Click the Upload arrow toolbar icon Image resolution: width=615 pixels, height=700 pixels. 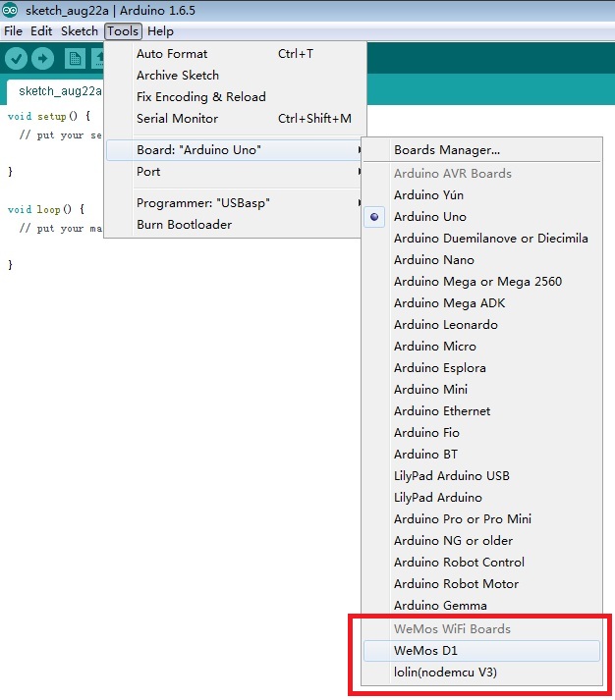(43, 59)
